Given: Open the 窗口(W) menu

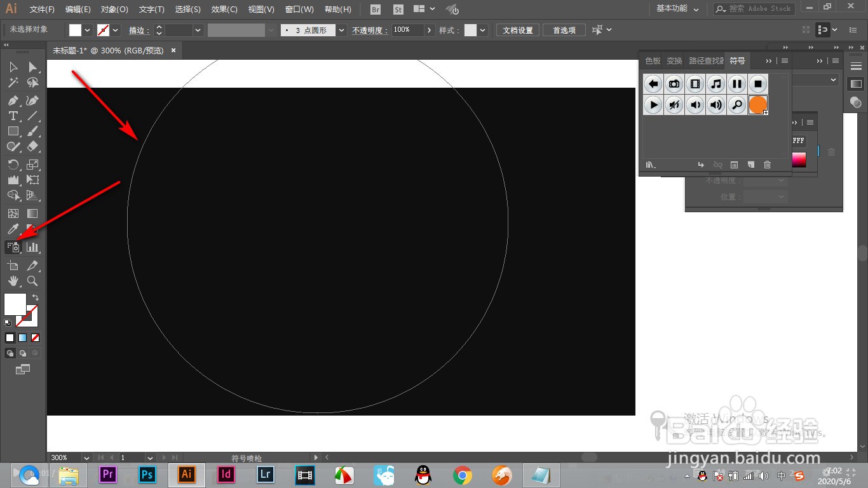Looking at the screenshot, I should (299, 10).
